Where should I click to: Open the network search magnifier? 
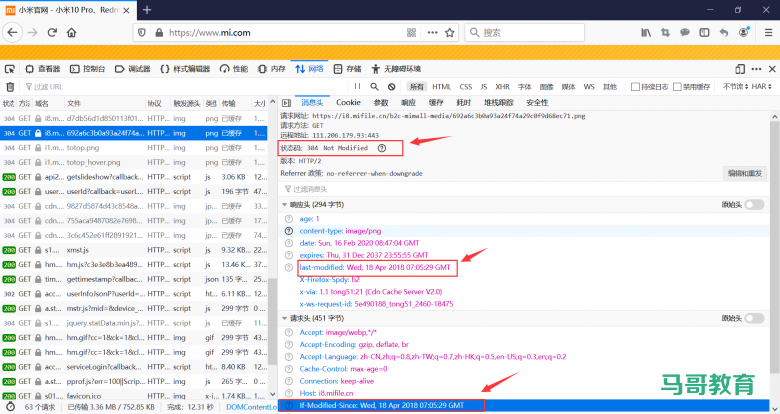coord(374,87)
